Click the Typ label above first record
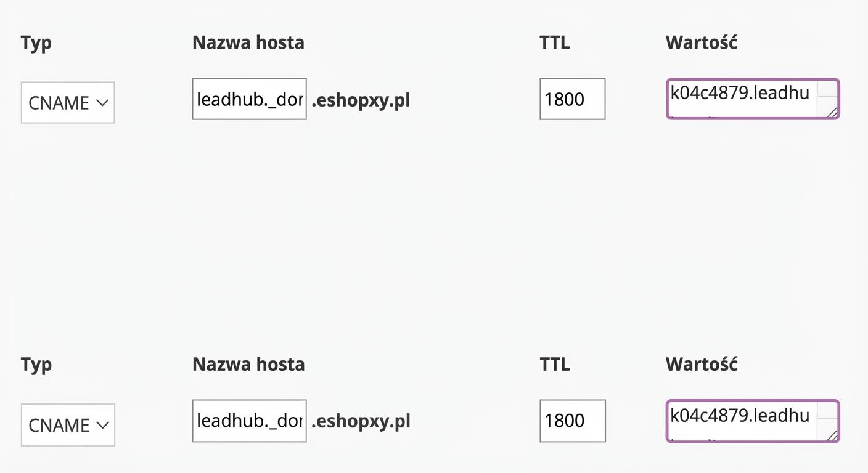868x473 pixels. click(x=36, y=43)
